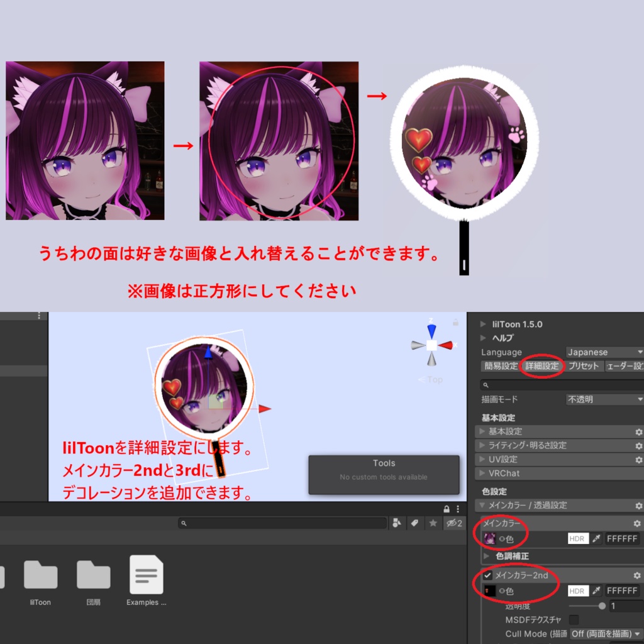644x644 pixels.
Task: Collapse the メインカラー / 透過設定 section
Action: (480, 505)
